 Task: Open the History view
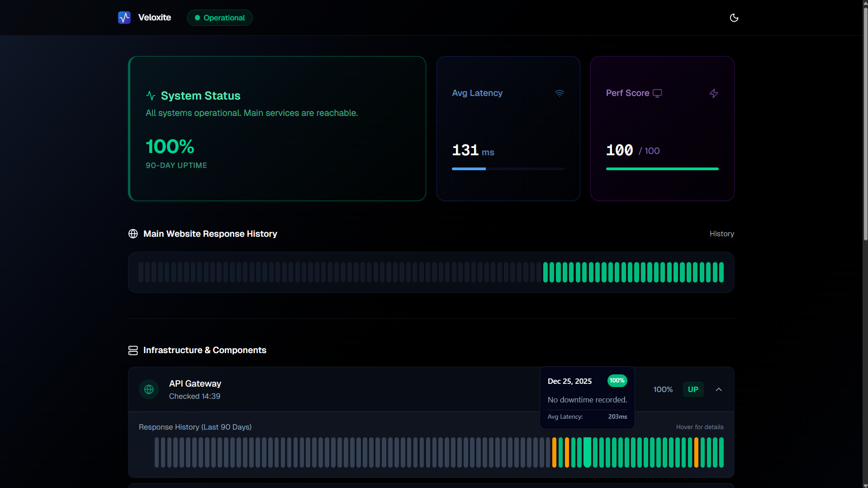coord(721,234)
